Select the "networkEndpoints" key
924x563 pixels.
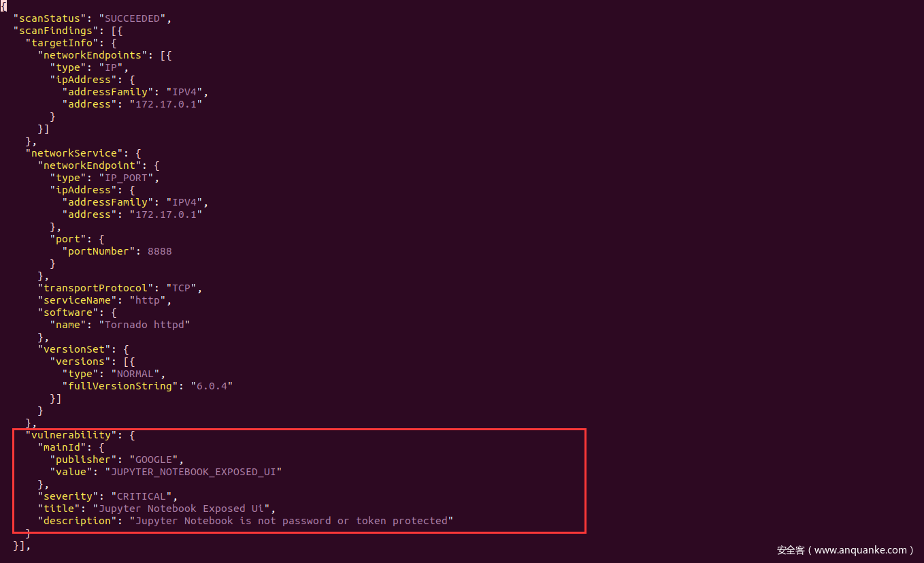(x=93, y=55)
